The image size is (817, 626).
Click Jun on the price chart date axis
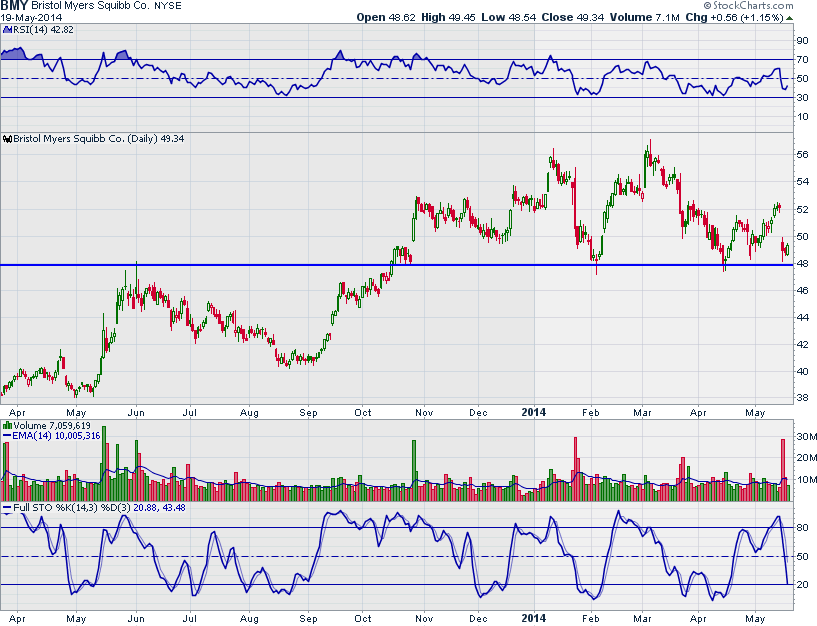click(136, 413)
